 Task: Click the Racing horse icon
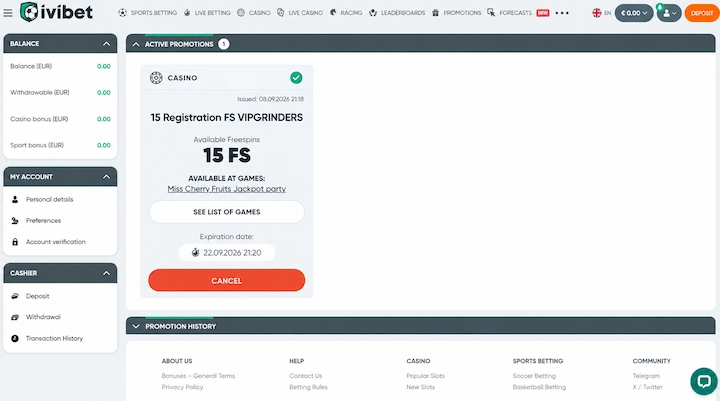pos(333,13)
